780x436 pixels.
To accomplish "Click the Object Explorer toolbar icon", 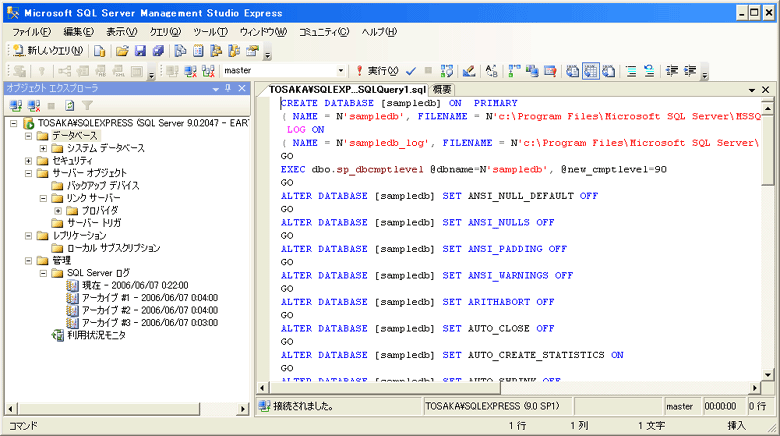I will 216,51.
